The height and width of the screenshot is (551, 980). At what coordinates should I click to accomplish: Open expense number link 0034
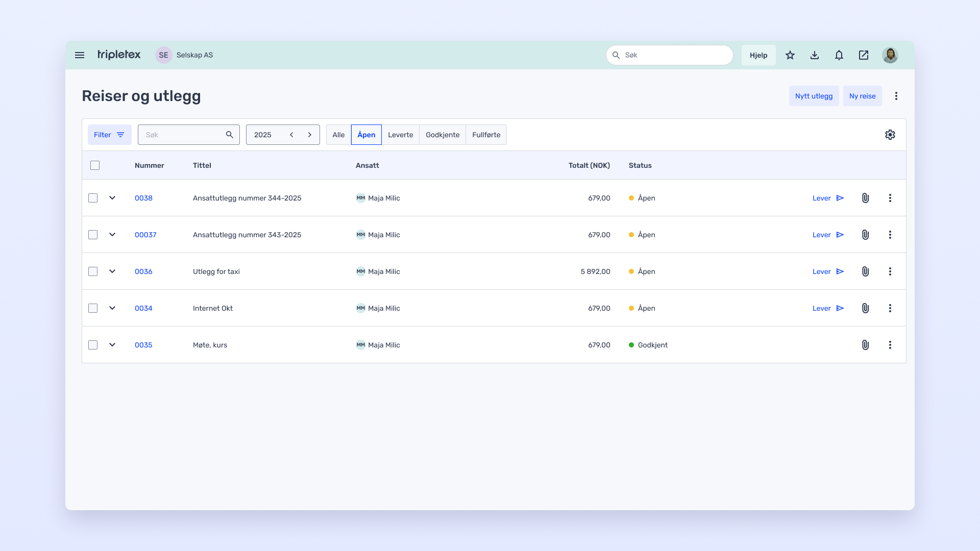[x=143, y=308]
